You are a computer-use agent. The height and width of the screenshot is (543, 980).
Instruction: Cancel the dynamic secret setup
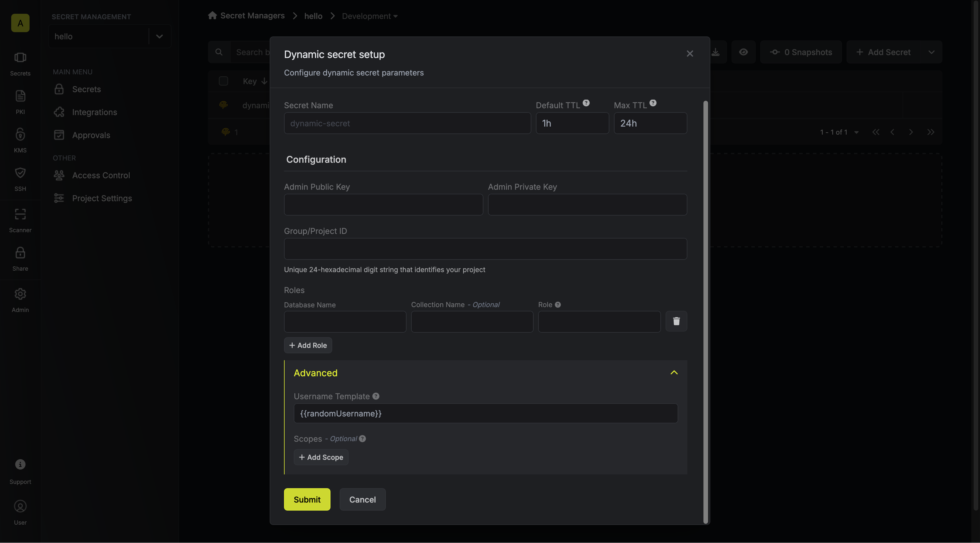pos(362,499)
